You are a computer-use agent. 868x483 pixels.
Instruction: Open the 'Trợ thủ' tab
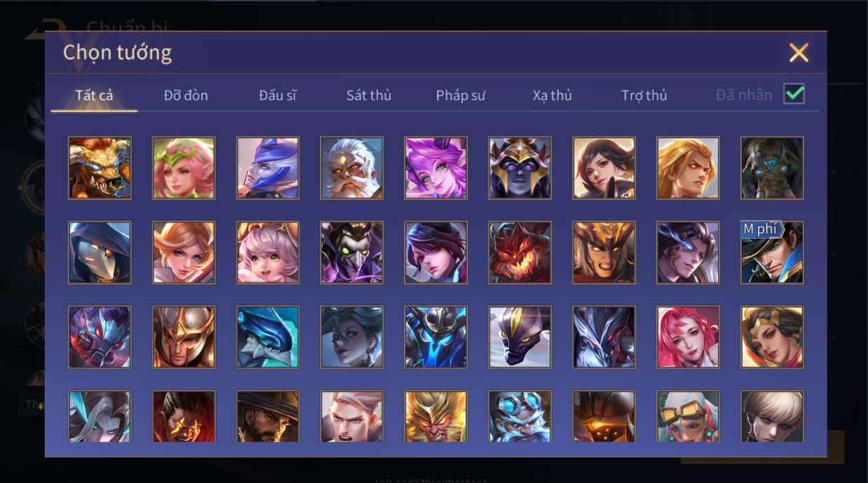[x=644, y=95]
